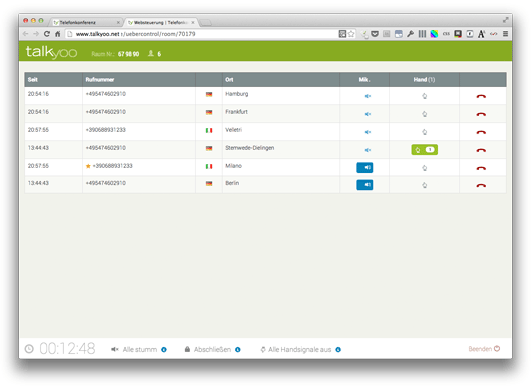Go back in the browser
The width and height of the screenshot is (531, 390).
coord(25,34)
